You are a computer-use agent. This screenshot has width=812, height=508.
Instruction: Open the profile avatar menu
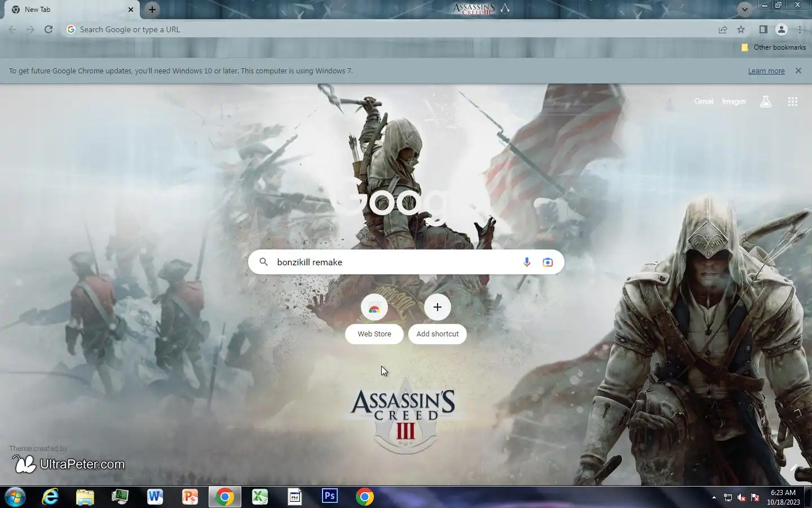point(782,29)
